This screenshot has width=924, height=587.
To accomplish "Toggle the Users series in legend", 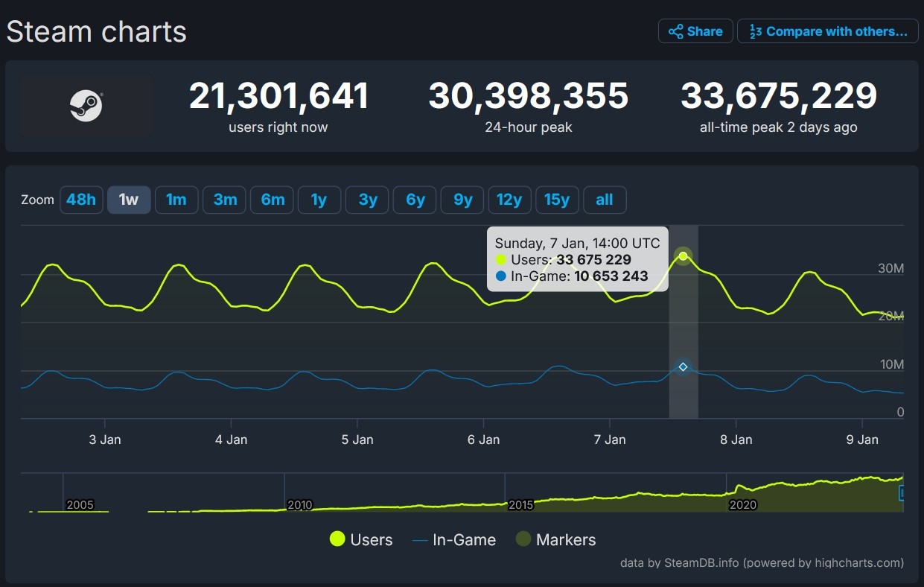I will (361, 539).
